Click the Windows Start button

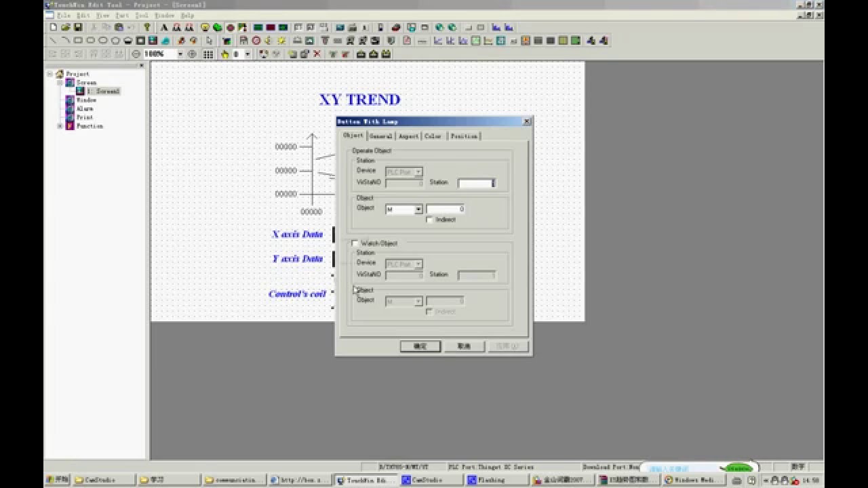58,480
